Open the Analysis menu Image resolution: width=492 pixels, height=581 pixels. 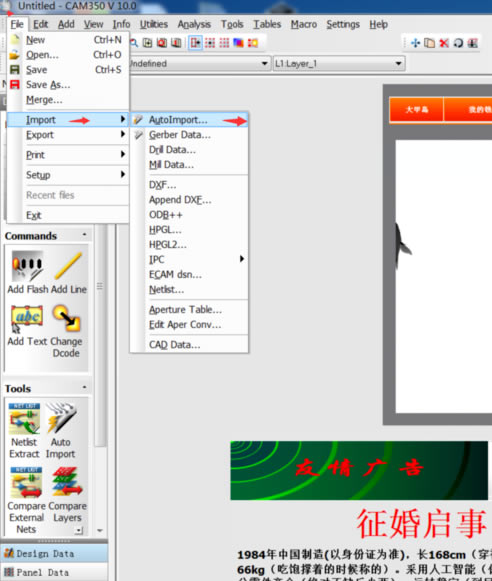tap(194, 24)
